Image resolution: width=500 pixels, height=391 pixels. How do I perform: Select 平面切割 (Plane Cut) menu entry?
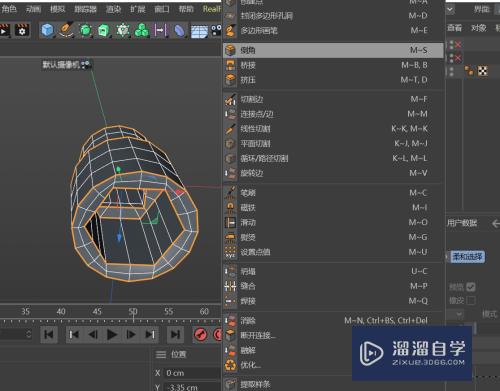(x=333, y=144)
